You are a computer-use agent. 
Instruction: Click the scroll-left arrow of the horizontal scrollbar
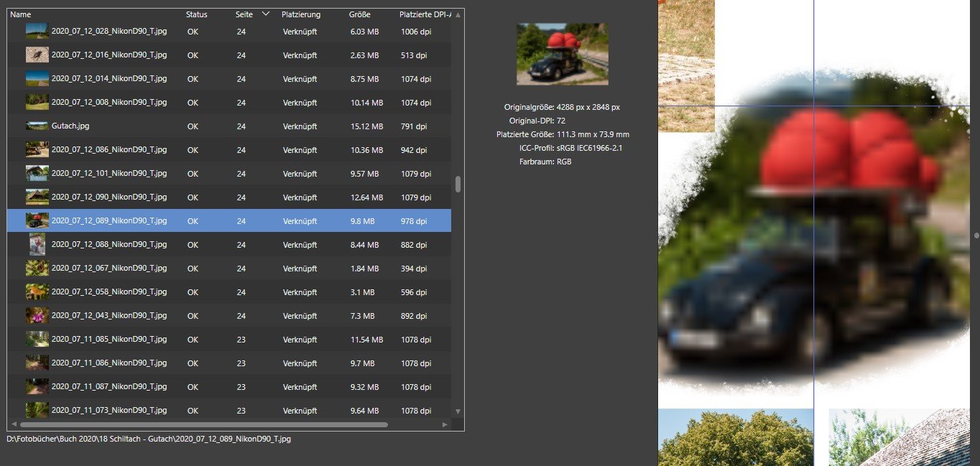pos(13,424)
